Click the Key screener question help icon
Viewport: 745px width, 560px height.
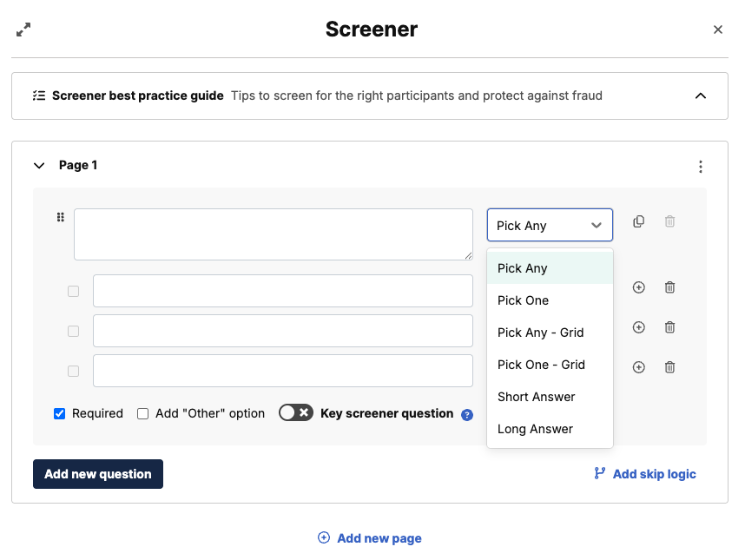click(x=467, y=415)
